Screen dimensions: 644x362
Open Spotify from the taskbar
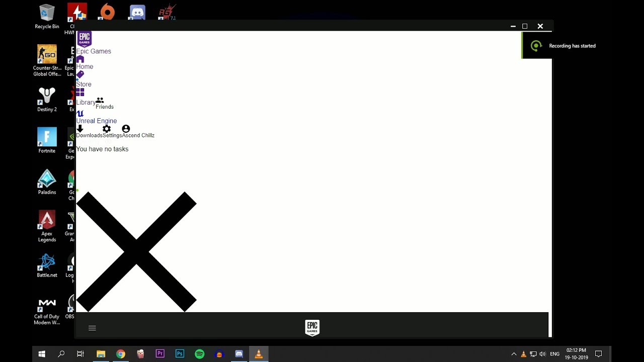click(x=200, y=354)
